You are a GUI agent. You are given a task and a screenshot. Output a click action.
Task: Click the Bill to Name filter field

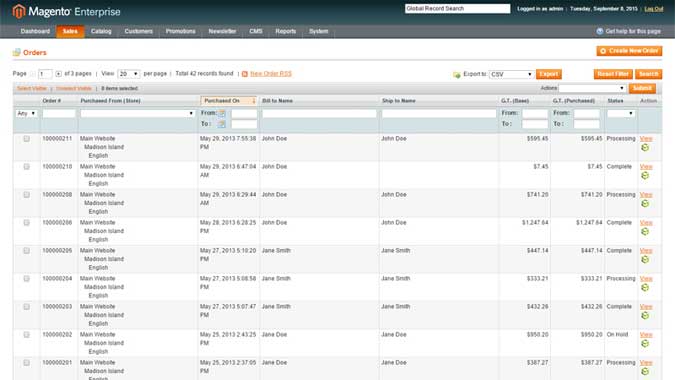(x=319, y=114)
